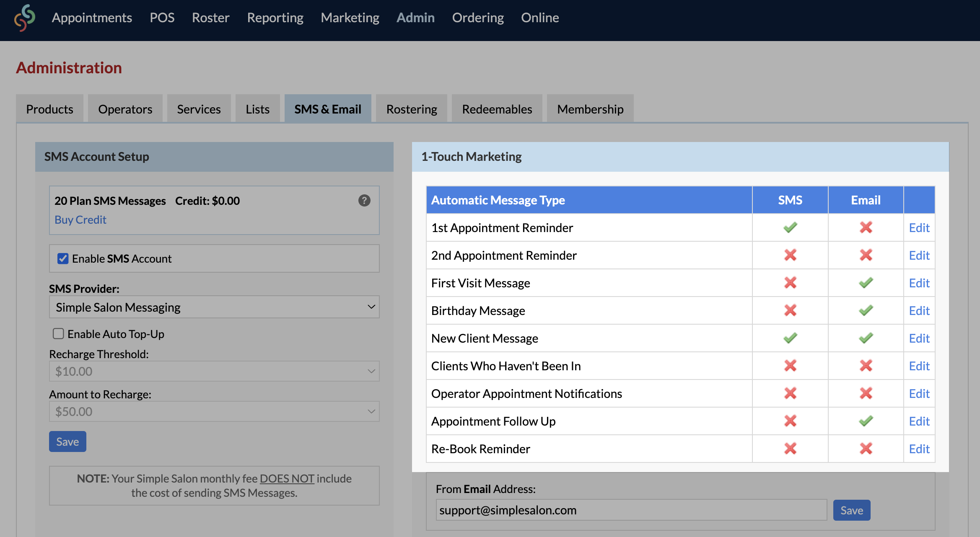980x537 pixels.
Task: Click Edit for Appointment Follow Up
Action: tap(919, 421)
